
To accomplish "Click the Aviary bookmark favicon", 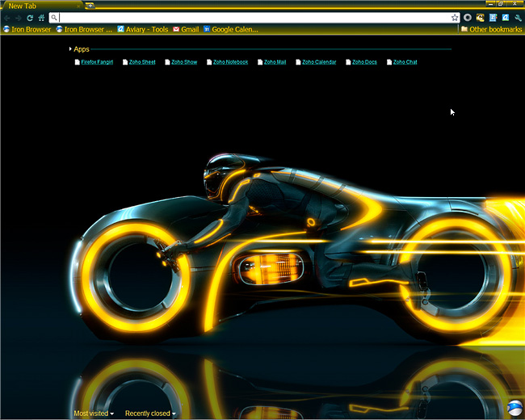I will [120, 29].
